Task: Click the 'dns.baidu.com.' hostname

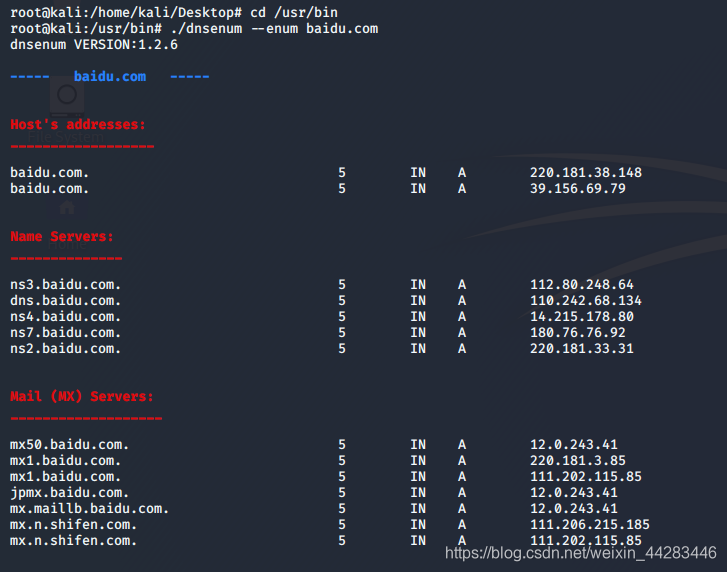Action: click(65, 300)
